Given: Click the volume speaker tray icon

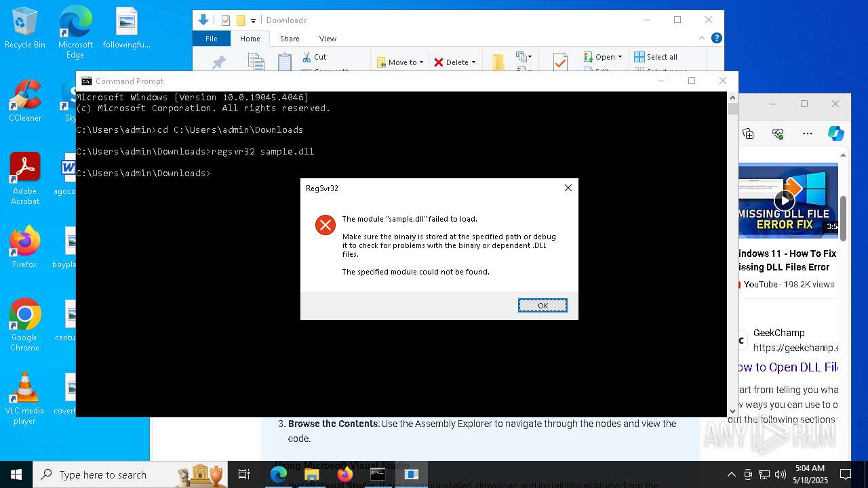Looking at the screenshot, I should [x=781, y=474].
